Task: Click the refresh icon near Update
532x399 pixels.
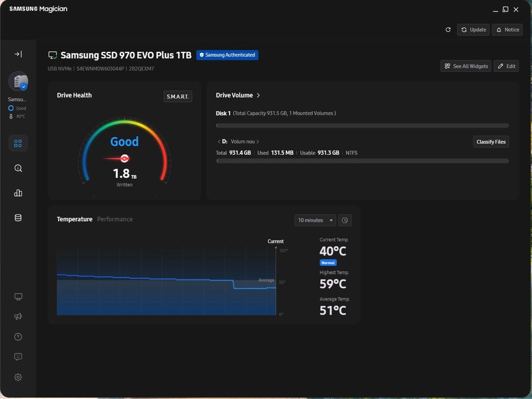Action: pos(448,30)
